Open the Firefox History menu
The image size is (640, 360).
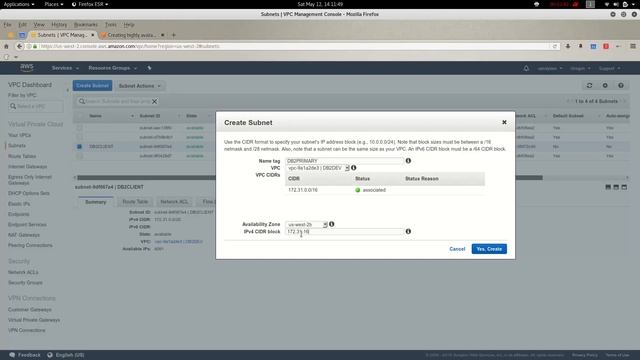[x=59, y=24]
